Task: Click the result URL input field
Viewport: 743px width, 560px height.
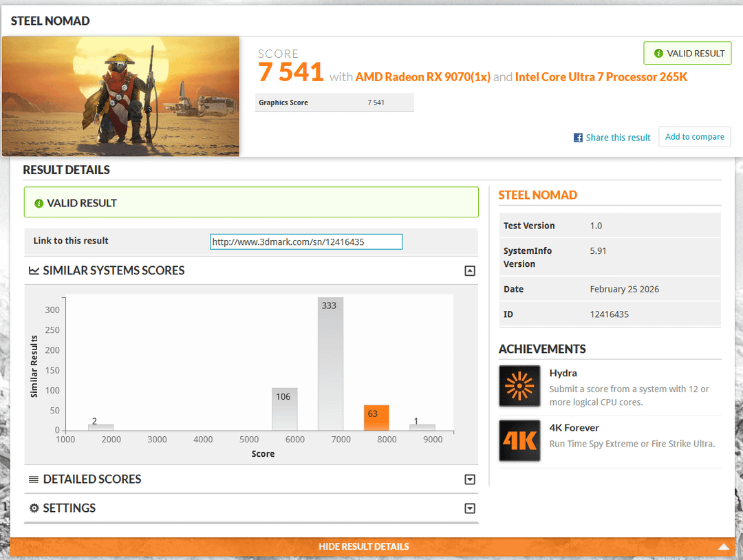Action: [x=306, y=242]
